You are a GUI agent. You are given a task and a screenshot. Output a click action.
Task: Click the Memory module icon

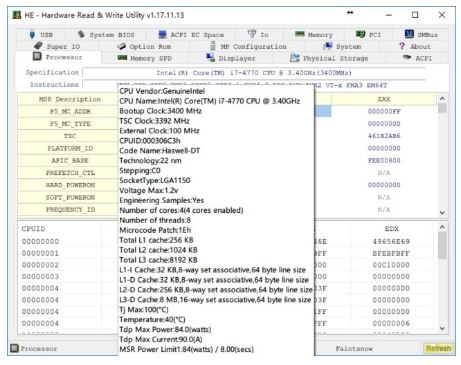tap(300, 34)
